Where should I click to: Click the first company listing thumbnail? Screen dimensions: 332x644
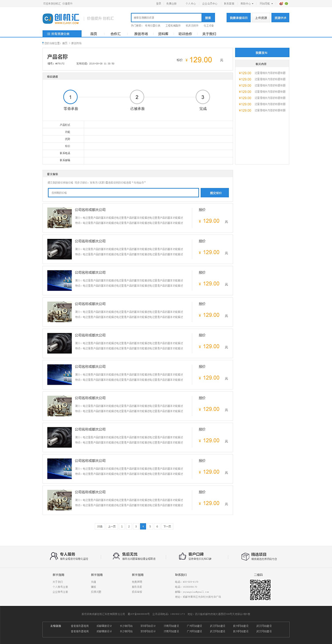(x=59, y=218)
